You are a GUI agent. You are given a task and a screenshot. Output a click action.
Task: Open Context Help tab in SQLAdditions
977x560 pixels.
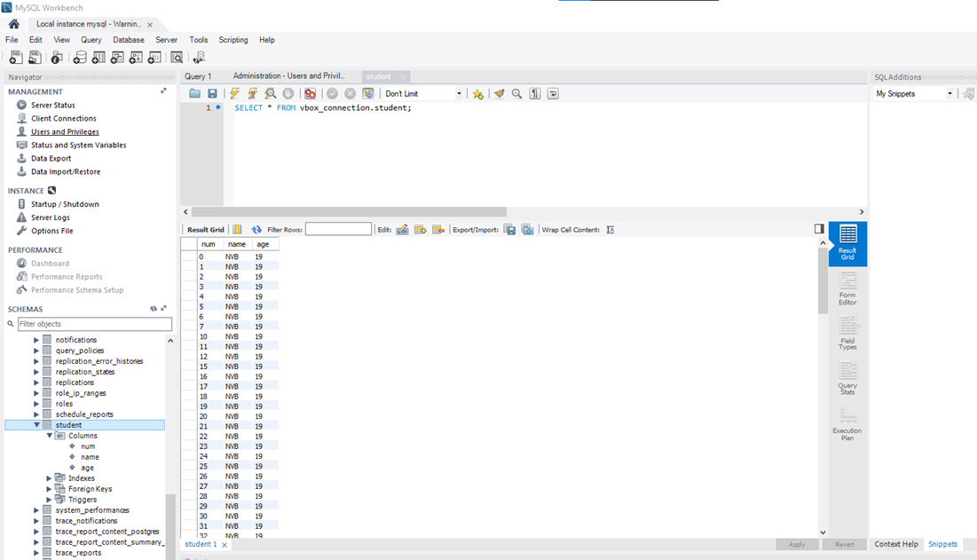pyautogui.click(x=896, y=544)
